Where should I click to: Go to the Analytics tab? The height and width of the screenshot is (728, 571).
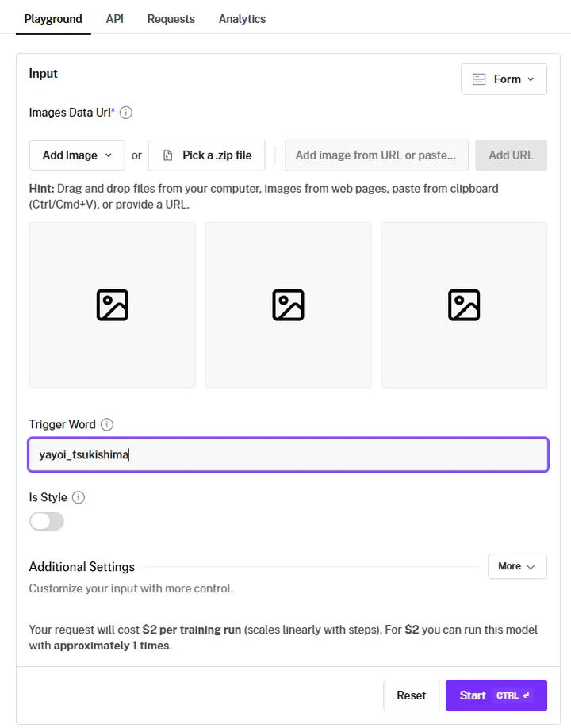click(x=243, y=19)
